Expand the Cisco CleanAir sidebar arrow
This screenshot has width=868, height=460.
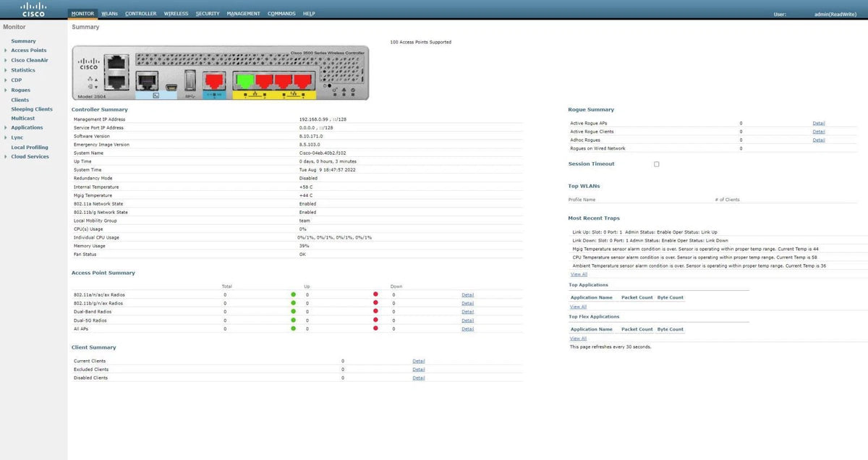click(x=6, y=61)
